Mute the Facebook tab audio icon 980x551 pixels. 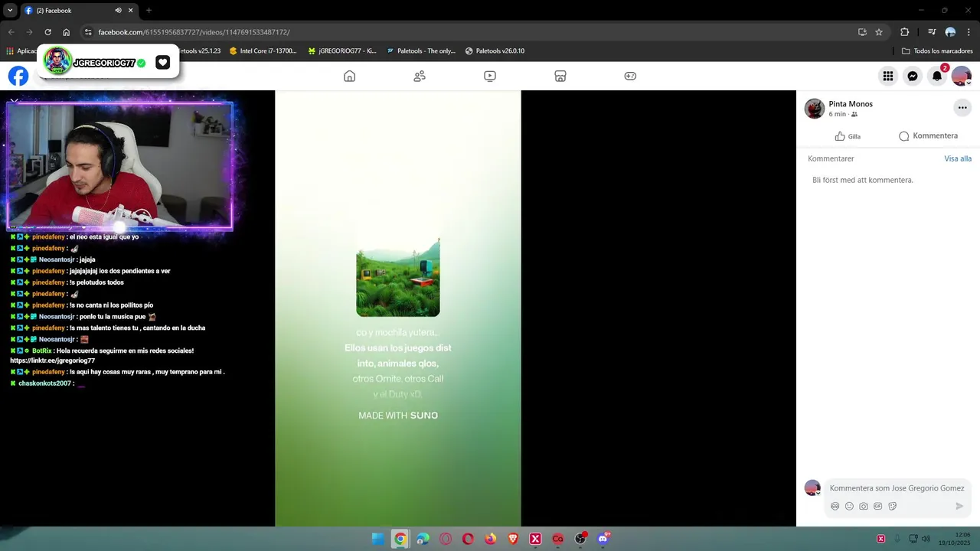pyautogui.click(x=118, y=10)
